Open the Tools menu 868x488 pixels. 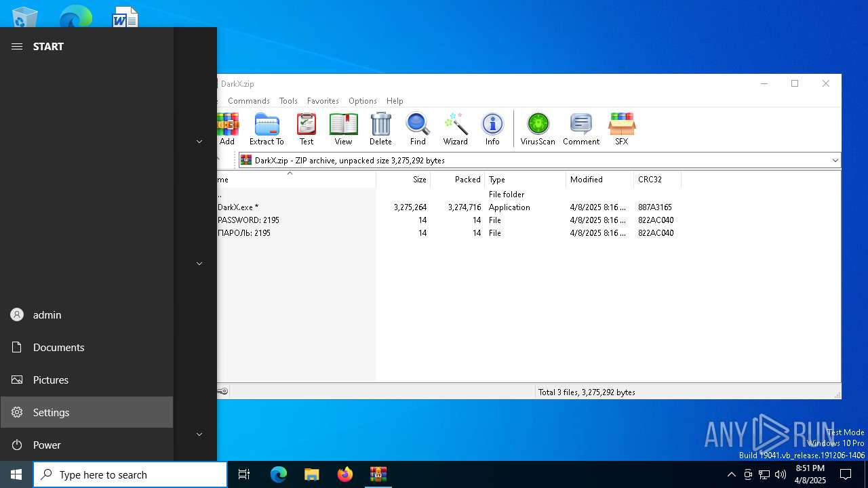[288, 101]
